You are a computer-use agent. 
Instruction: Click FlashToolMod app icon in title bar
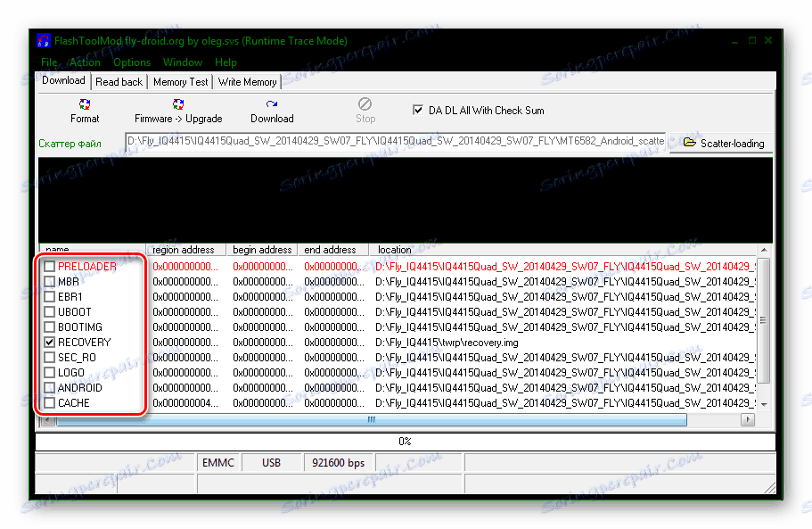click(x=44, y=40)
